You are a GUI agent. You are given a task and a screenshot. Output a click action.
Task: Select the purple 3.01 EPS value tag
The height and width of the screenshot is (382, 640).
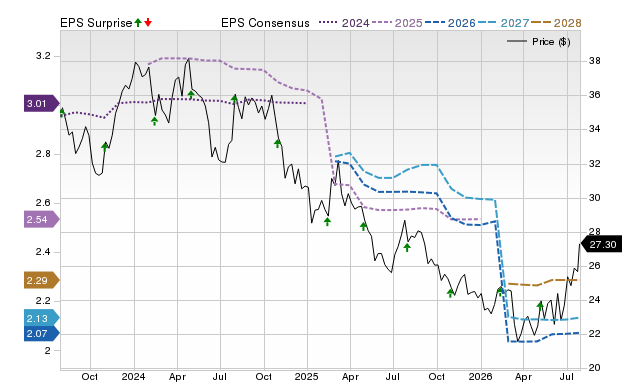pos(41,104)
